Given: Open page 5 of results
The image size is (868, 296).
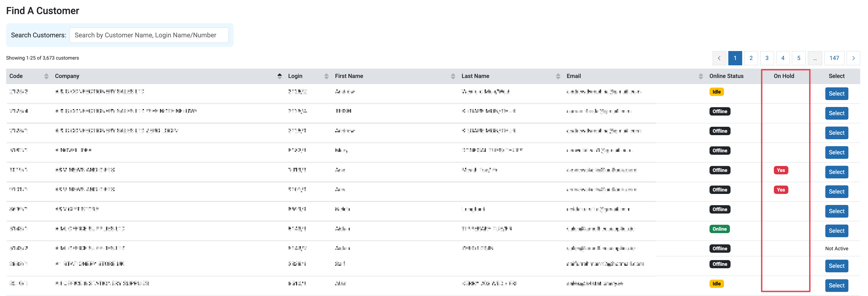Looking at the screenshot, I should point(798,58).
